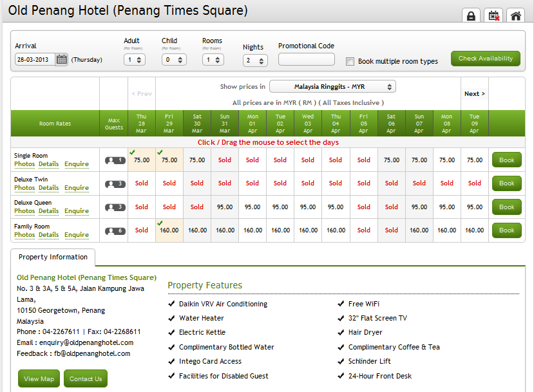Image resolution: width=534 pixels, height=392 pixels.
Task: Click the lock icon in the header
Action: [x=471, y=15]
